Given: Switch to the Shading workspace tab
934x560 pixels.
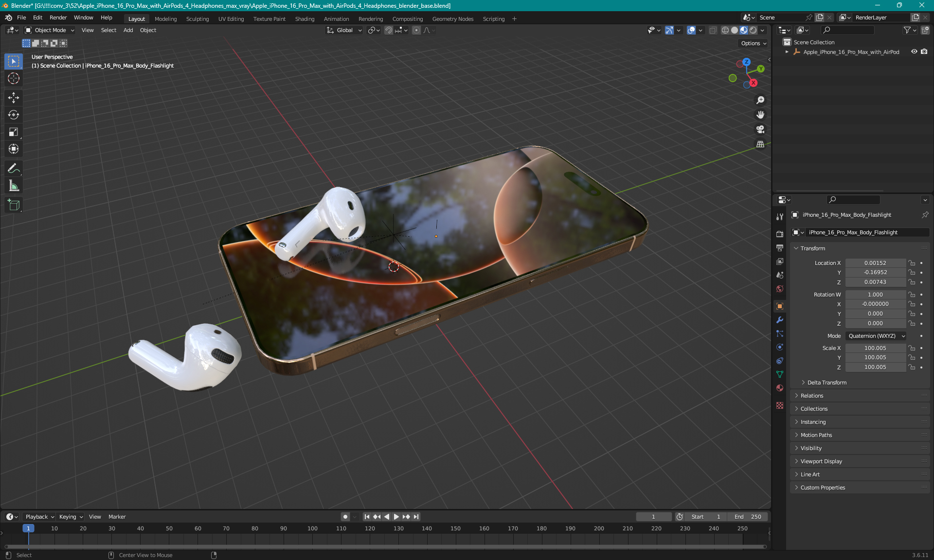Looking at the screenshot, I should (x=305, y=19).
